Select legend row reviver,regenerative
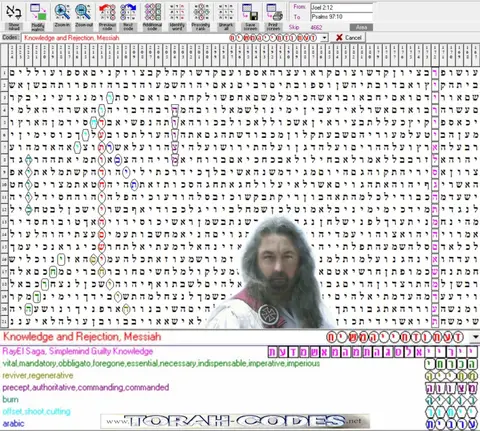Viewport: 480px width, 431px height. coord(38,375)
